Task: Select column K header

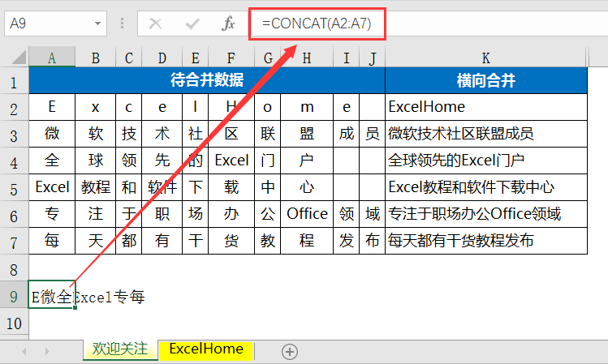Action: point(486,58)
